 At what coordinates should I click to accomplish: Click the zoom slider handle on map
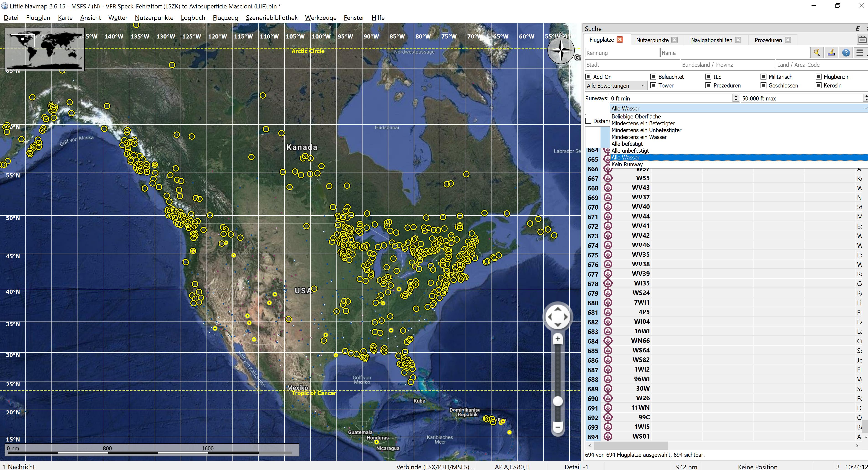(558, 401)
